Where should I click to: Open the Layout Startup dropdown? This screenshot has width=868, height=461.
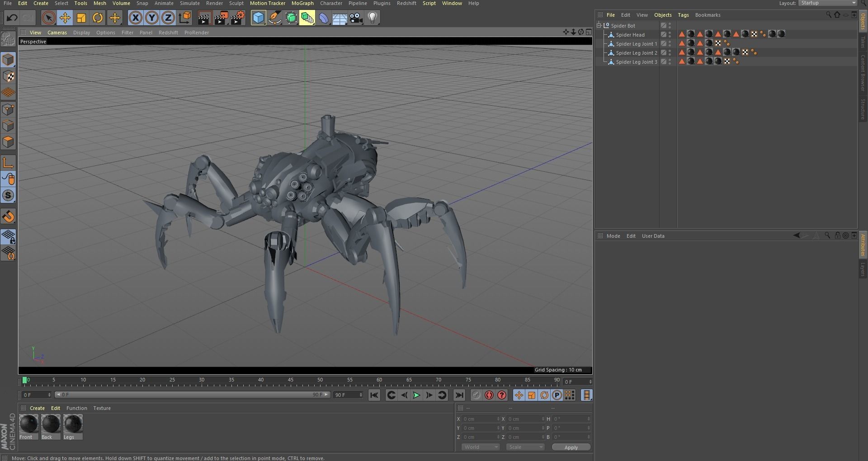coord(828,3)
